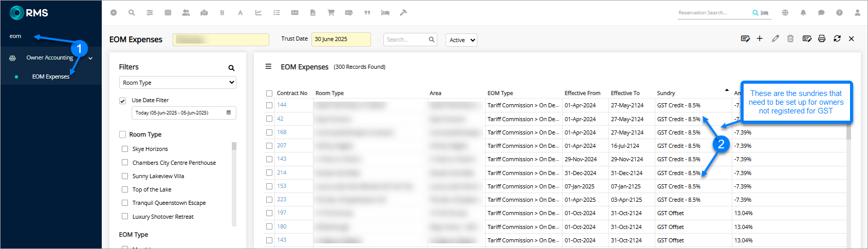Image resolution: width=868 pixels, height=249 pixels.
Task: Click the Refresh icon in EOM Expenses toolbar
Action: click(837, 39)
